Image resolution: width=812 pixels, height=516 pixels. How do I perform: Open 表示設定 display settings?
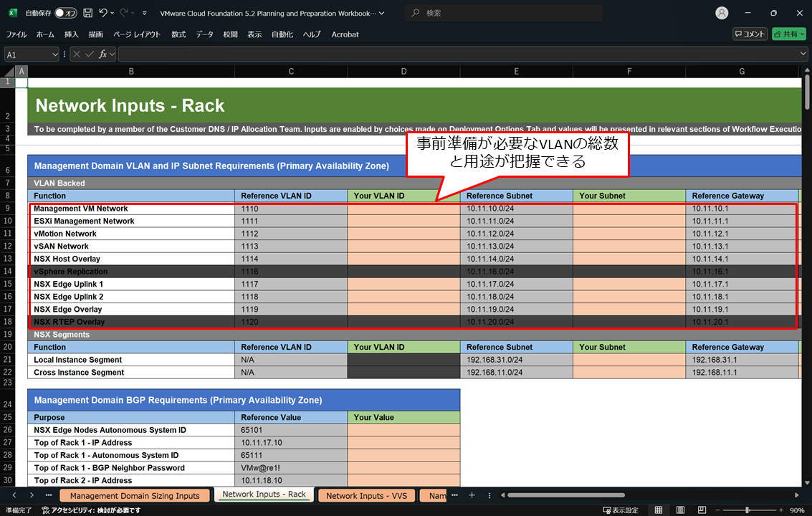click(621, 510)
